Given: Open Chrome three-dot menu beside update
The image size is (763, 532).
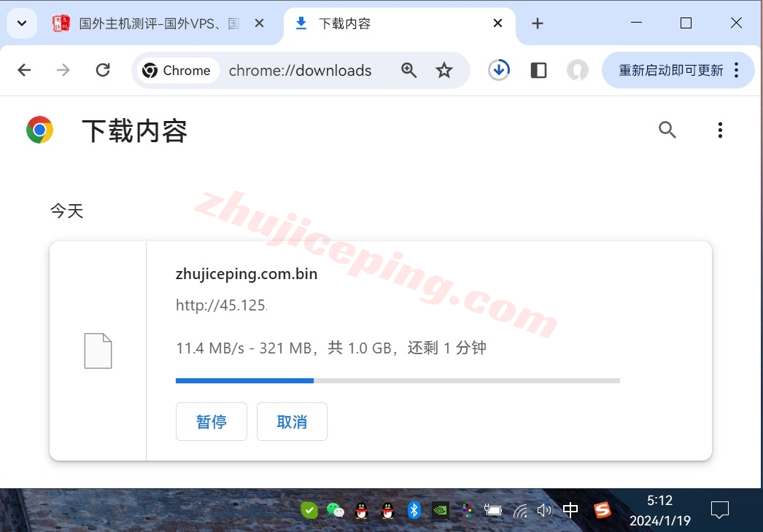Looking at the screenshot, I should 737,70.
